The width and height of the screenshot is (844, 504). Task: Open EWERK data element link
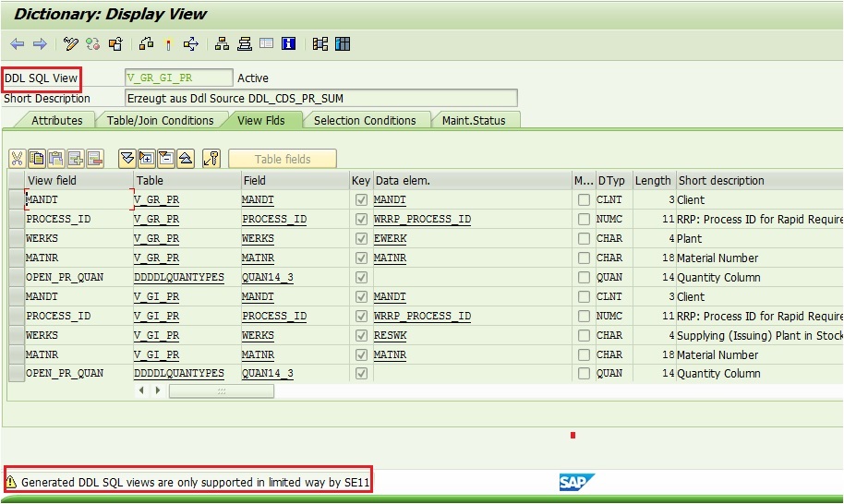(x=391, y=238)
